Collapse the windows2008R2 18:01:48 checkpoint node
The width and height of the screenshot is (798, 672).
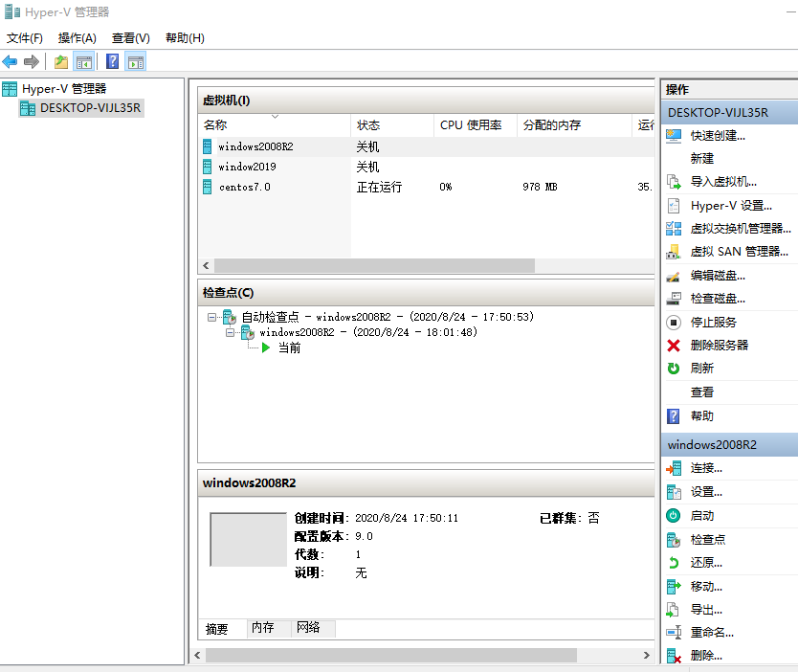pos(230,332)
